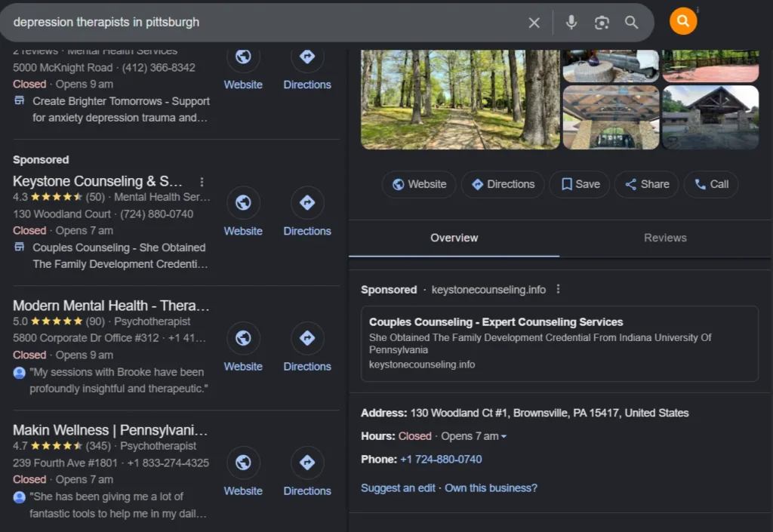Click 'Couples Counseling - She Obtained' ad text in list
773x532 pixels.
click(119, 248)
